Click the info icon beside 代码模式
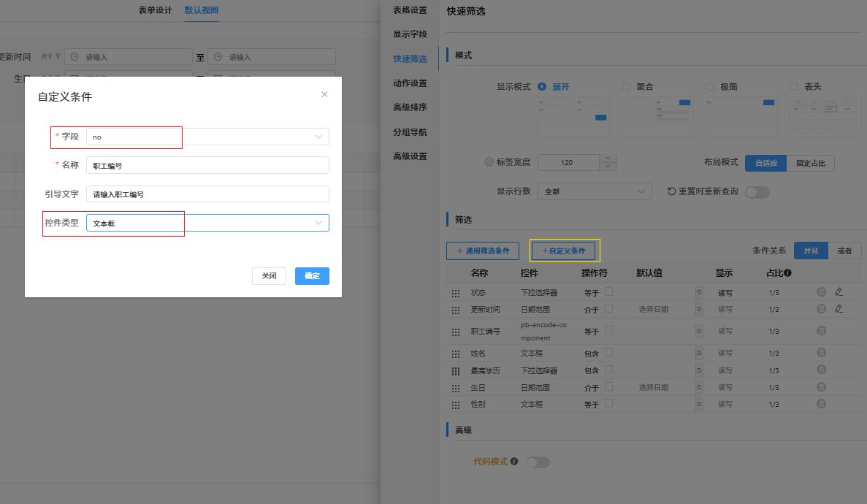The height and width of the screenshot is (504, 867). click(514, 462)
